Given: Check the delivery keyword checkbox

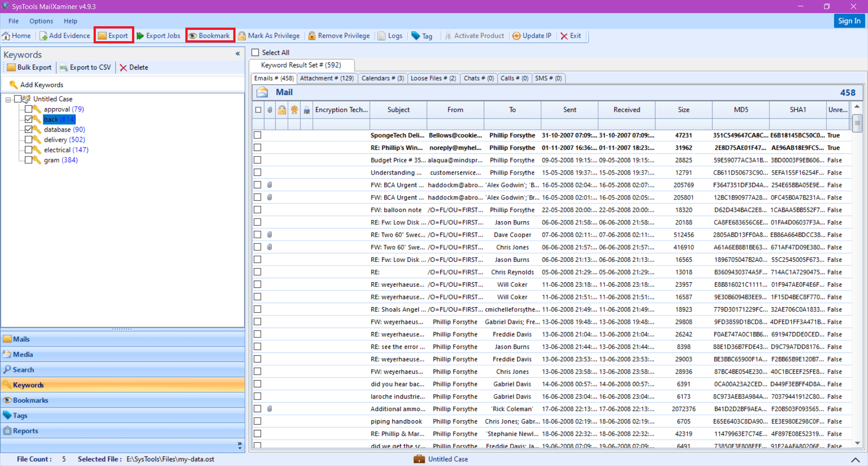Looking at the screenshot, I should tap(28, 139).
